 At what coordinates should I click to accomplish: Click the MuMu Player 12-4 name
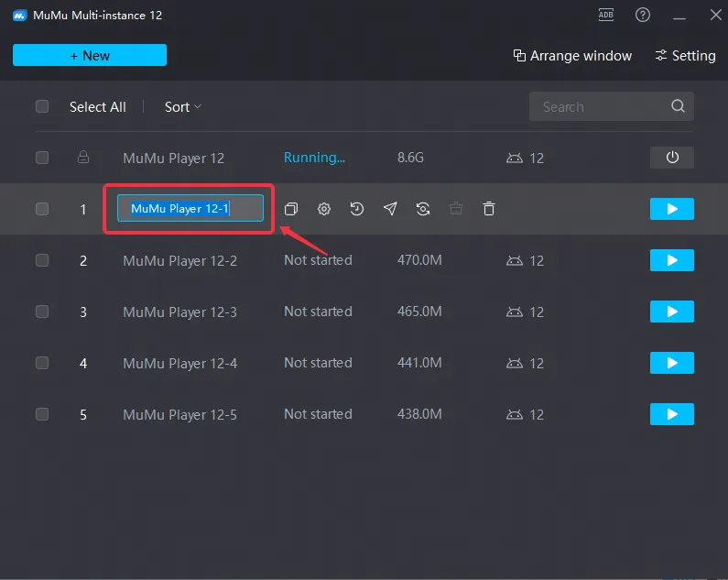pyautogui.click(x=180, y=364)
